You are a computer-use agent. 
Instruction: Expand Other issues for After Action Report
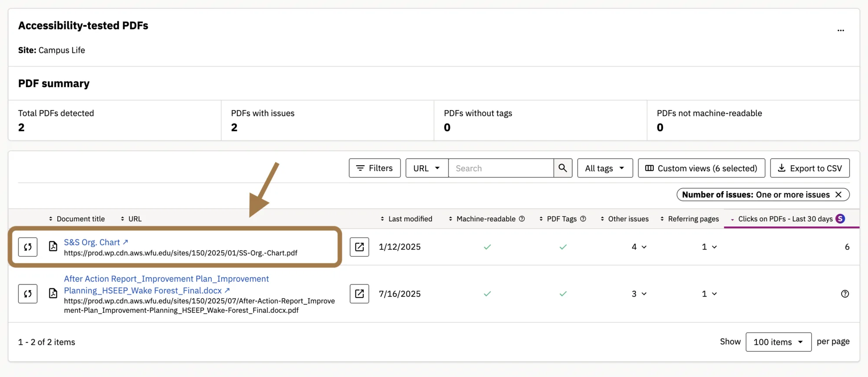pyautogui.click(x=639, y=294)
